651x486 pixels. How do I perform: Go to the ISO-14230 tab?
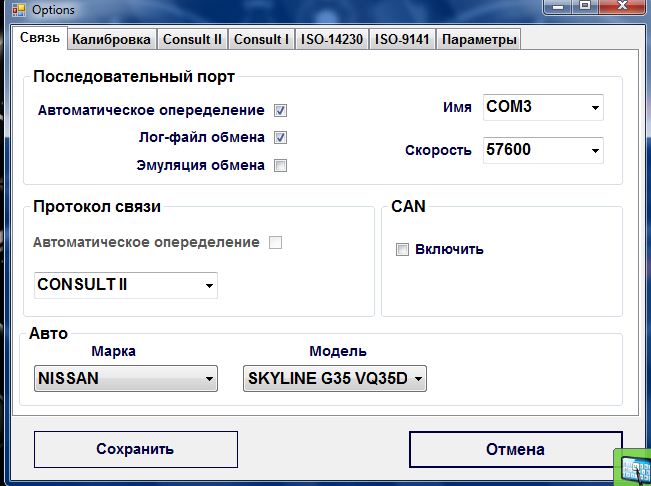330,40
